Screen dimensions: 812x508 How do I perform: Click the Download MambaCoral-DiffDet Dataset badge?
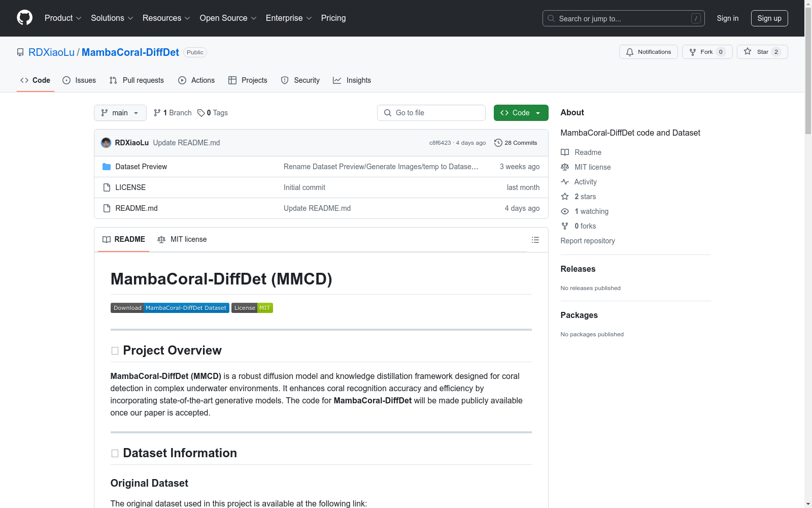point(170,308)
